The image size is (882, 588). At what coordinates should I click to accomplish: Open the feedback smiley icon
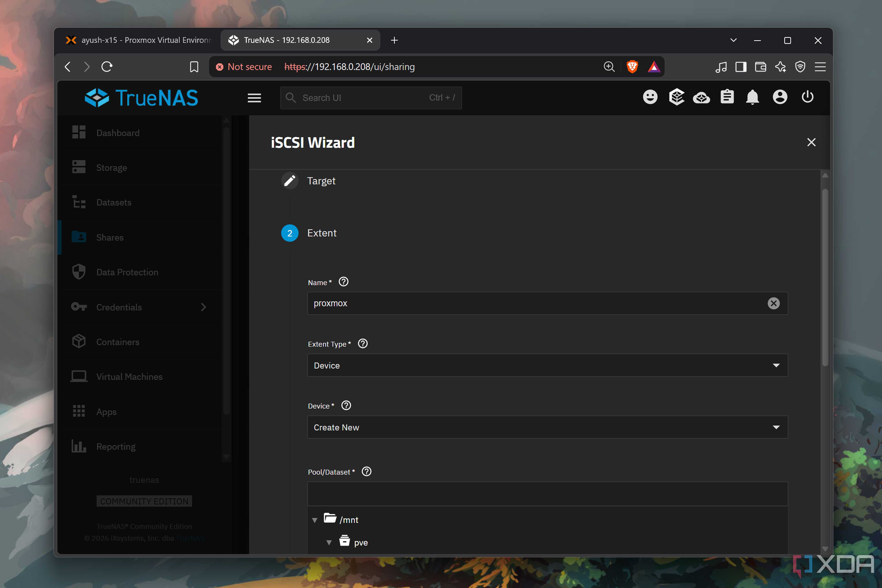pos(650,97)
